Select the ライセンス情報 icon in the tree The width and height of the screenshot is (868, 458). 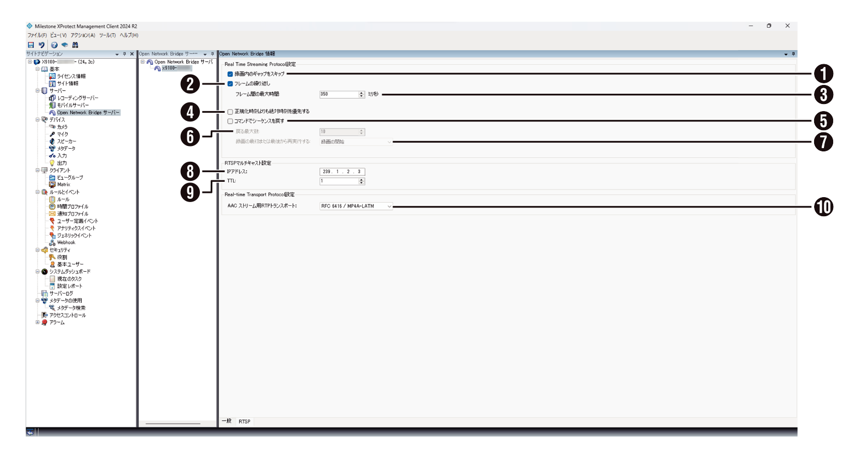tap(52, 76)
